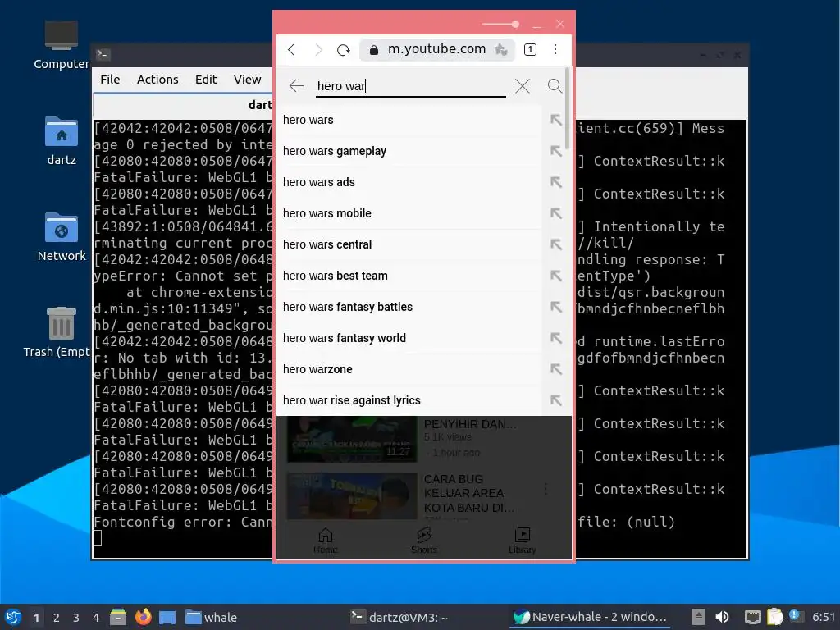The width and height of the screenshot is (840, 630).
Task: Switch to workspace 4
Action: coord(96,618)
